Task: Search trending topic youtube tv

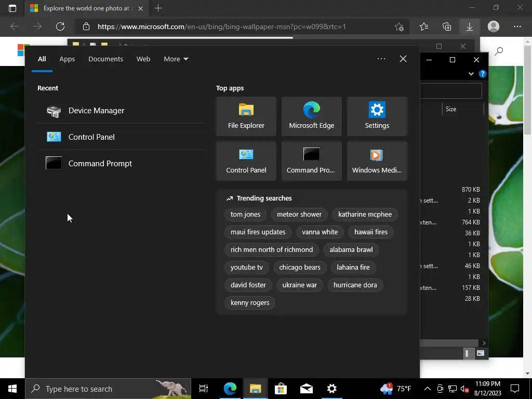Action: click(x=246, y=268)
